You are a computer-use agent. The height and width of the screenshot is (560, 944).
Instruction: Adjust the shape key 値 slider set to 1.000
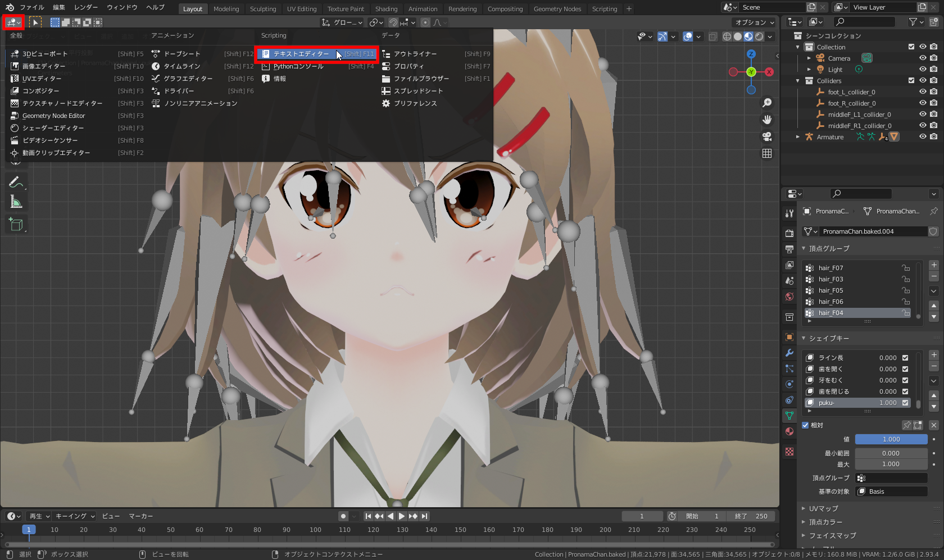point(891,439)
